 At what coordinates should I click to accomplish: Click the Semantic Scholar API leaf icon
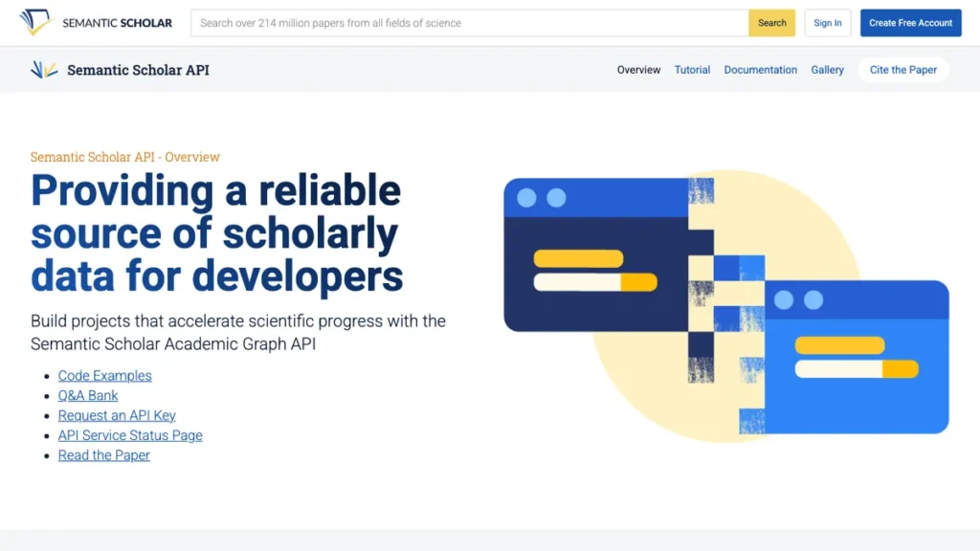[x=44, y=69]
